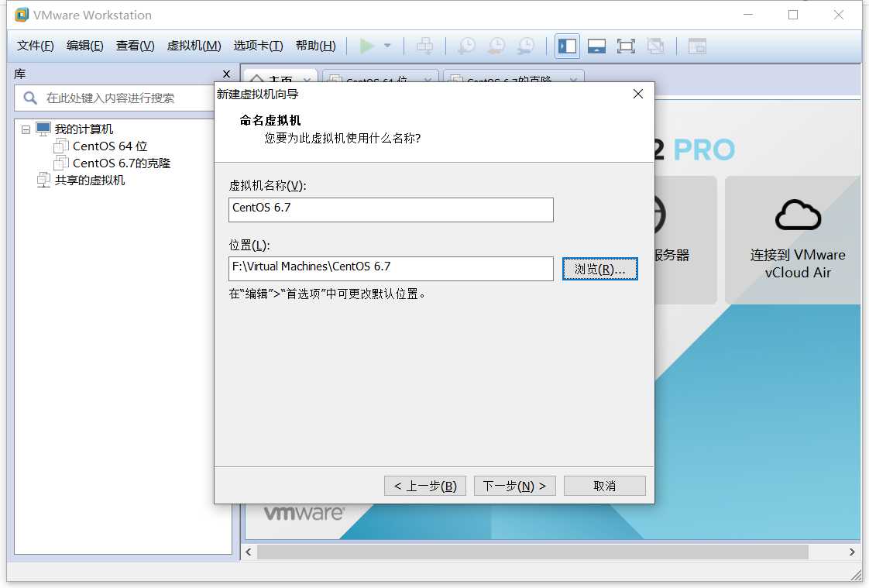
Task: Close the CentOS 64 位 tab
Action: tap(428, 81)
